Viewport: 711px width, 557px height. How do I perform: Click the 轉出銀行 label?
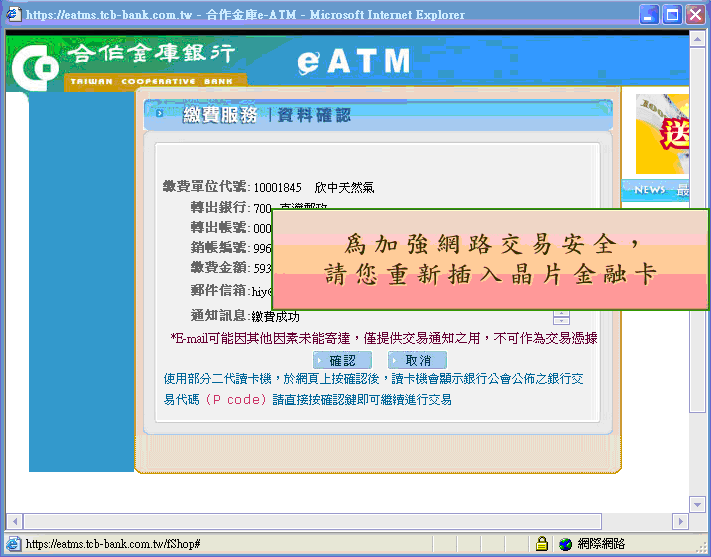tap(219, 207)
